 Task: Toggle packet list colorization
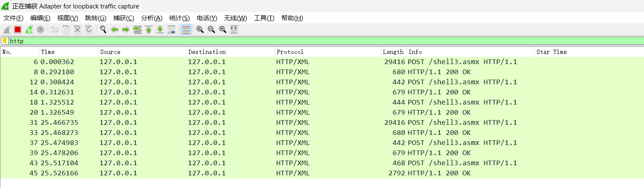[x=186, y=30]
